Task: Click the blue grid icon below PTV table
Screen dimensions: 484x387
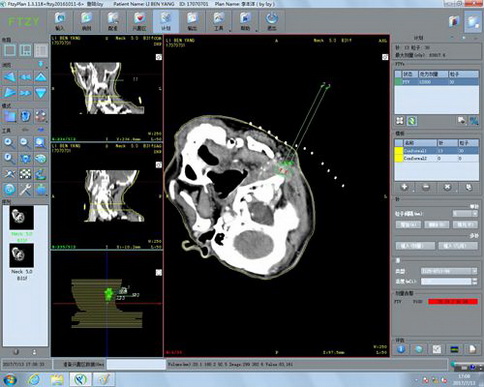Action: click(x=474, y=121)
